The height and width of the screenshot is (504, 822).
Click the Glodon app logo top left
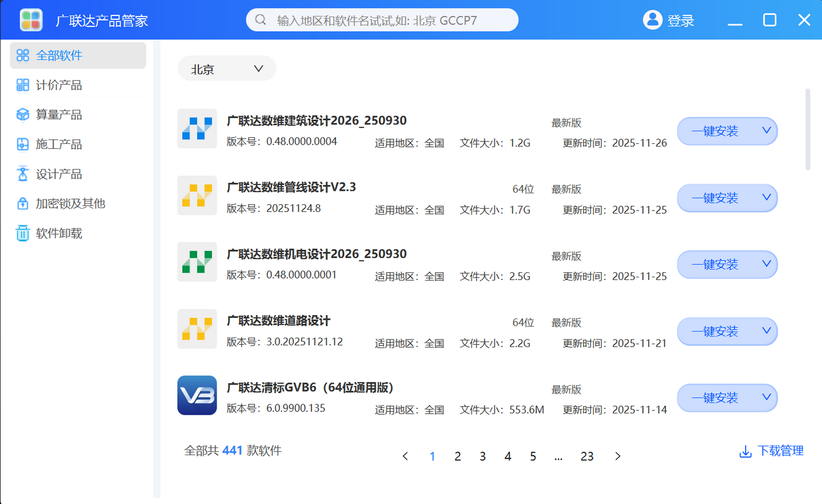coord(30,19)
